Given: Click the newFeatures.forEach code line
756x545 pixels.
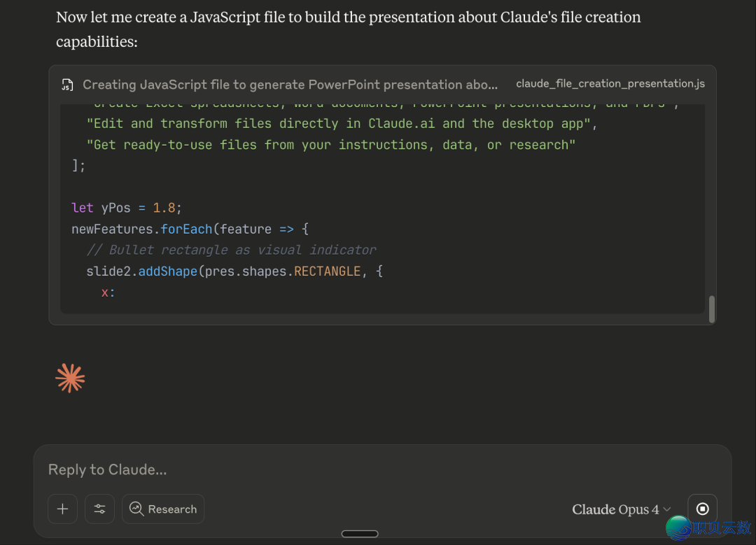Looking at the screenshot, I should [x=190, y=229].
